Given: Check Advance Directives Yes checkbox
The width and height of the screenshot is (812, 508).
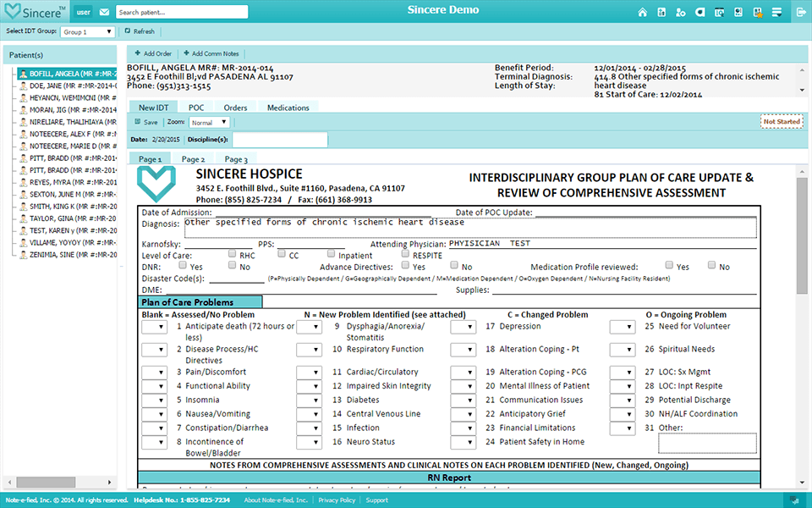Looking at the screenshot, I should 405,265.
